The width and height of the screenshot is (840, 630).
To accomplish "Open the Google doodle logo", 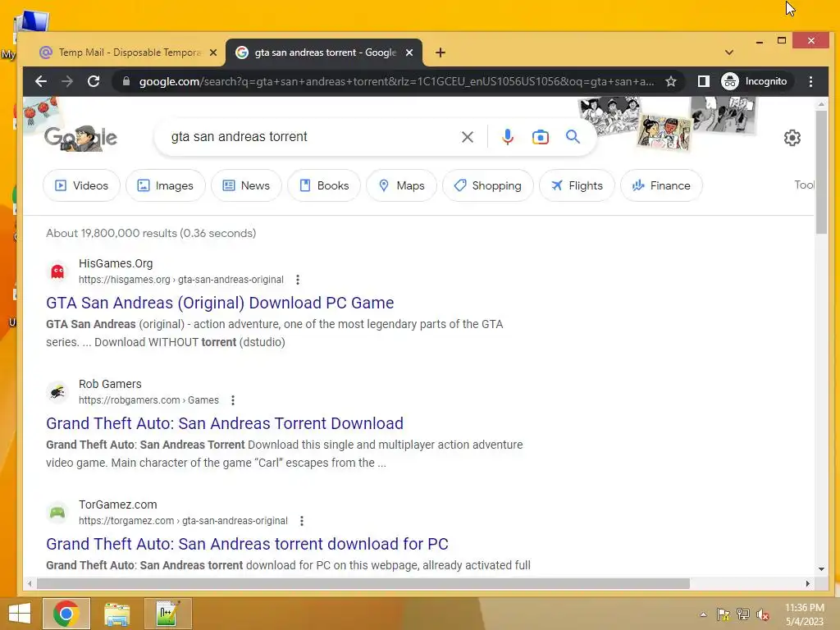I will click(x=80, y=137).
